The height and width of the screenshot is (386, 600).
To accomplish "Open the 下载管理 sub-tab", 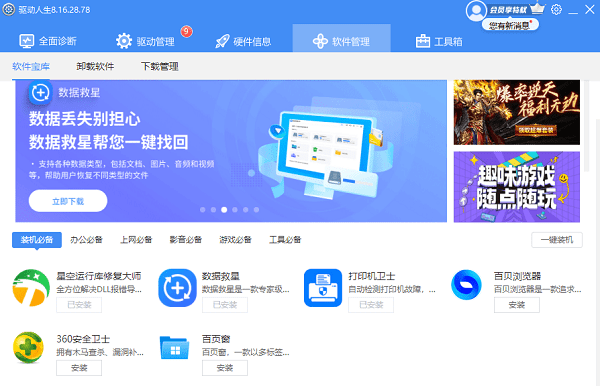I will point(160,67).
